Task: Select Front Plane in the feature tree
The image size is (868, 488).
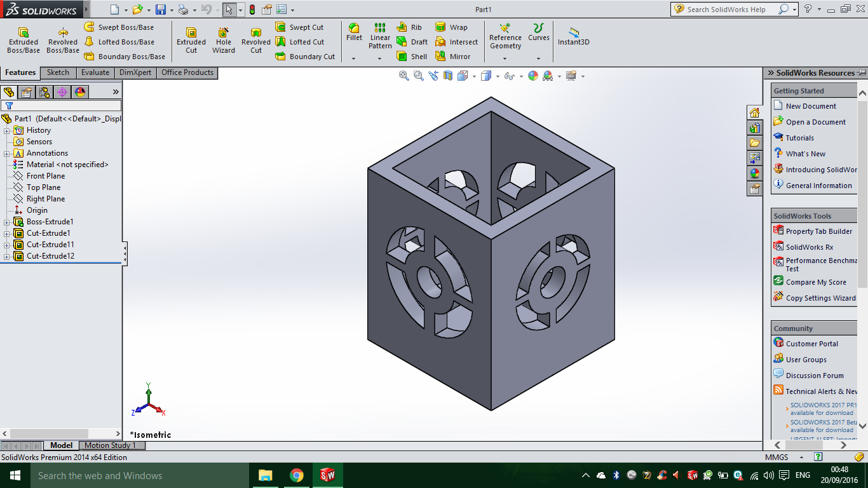Action: click(46, 176)
